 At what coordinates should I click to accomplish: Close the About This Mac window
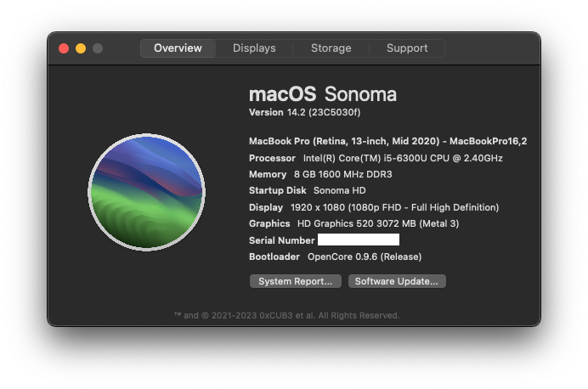point(64,48)
